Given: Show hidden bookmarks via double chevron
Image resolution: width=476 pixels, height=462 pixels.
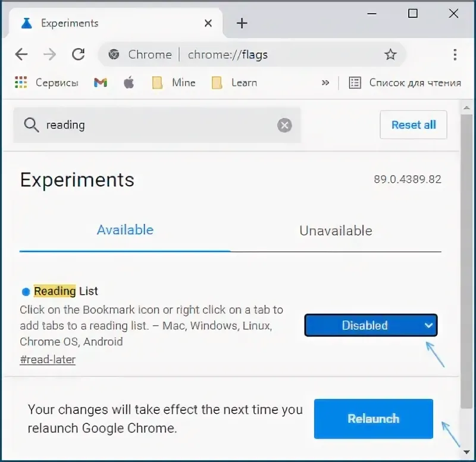Looking at the screenshot, I should 325,83.
